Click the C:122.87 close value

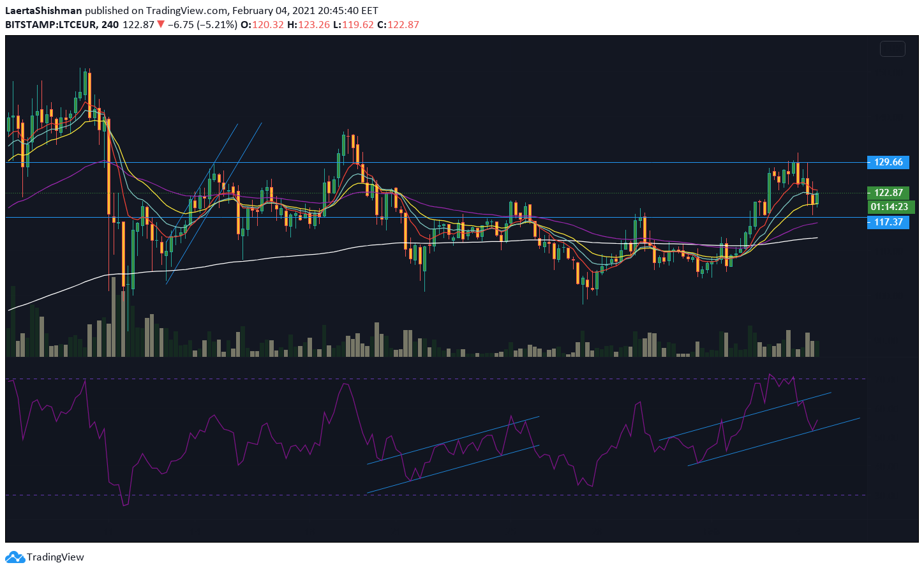(x=398, y=25)
